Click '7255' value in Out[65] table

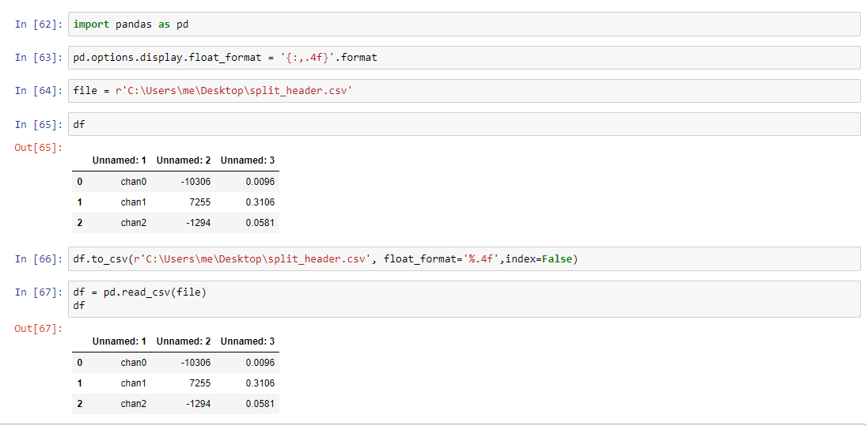tap(200, 202)
